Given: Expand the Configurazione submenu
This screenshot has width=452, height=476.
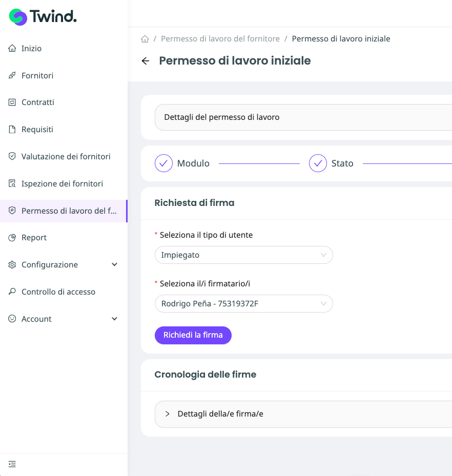Looking at the screenshot, I should pyautogui.click(x=114, y=265).
